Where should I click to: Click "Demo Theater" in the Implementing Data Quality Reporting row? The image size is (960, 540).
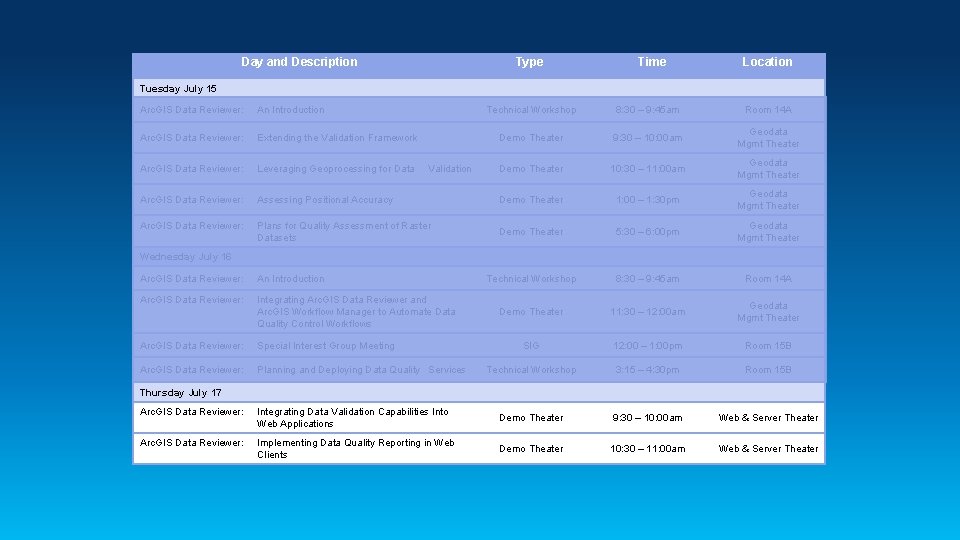click(531, 449)
